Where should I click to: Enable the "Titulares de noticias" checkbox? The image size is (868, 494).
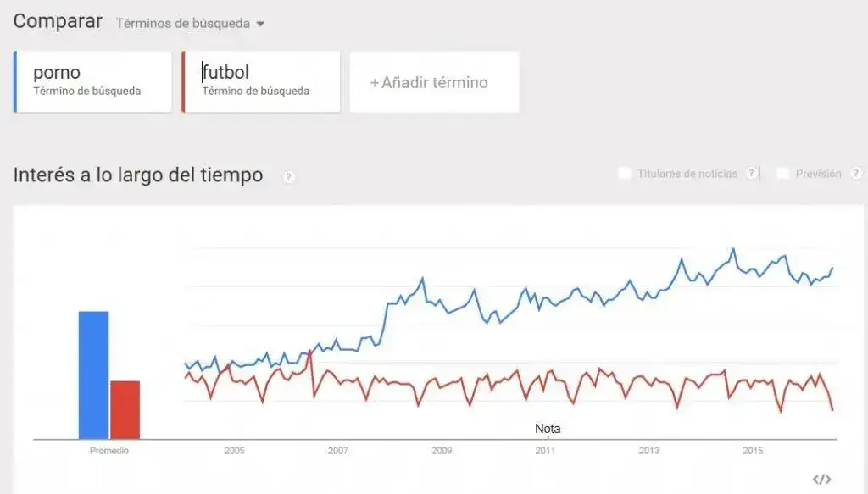click(x=625, y=172)
